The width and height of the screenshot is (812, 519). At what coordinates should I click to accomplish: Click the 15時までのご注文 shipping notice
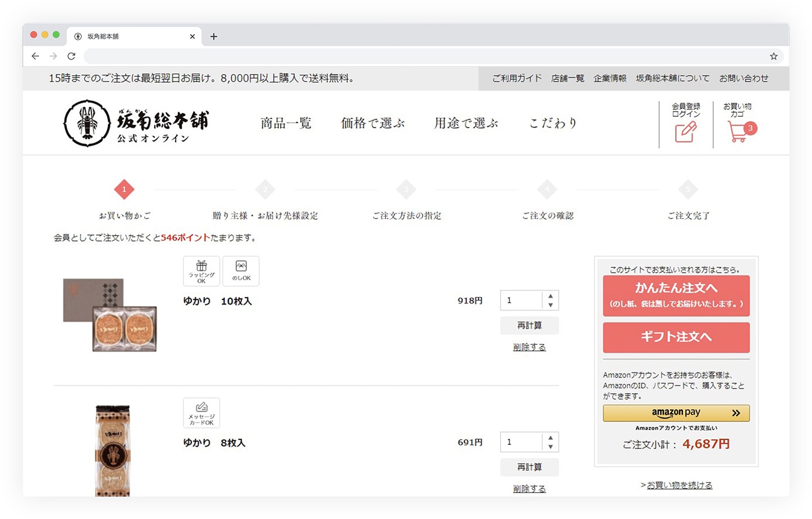coord(201,79)
